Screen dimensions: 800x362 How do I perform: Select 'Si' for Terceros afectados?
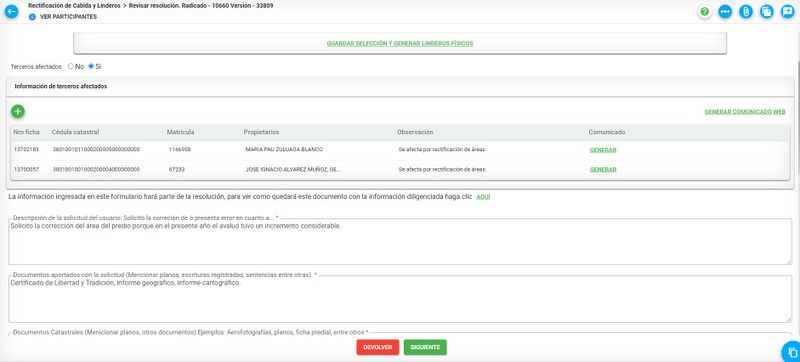91,66
